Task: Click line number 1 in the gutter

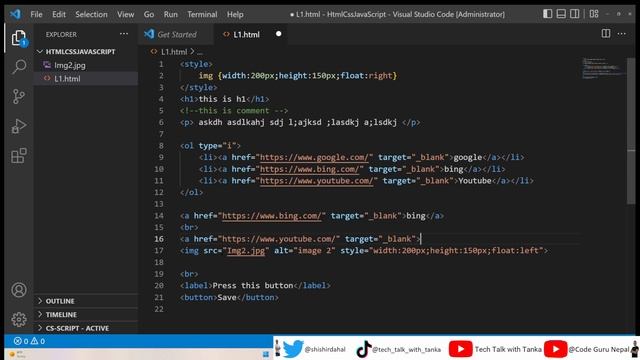Action: [161, 64]
